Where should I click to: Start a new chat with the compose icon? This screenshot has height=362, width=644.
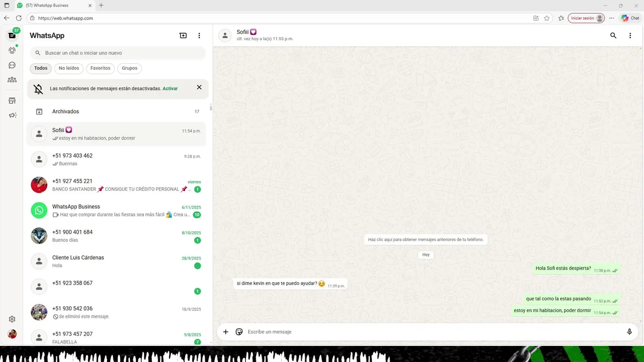(x=183, y=36)
